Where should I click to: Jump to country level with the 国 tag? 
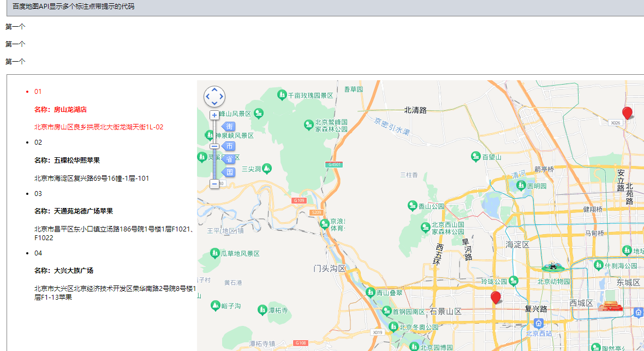(x=228, y=172)
